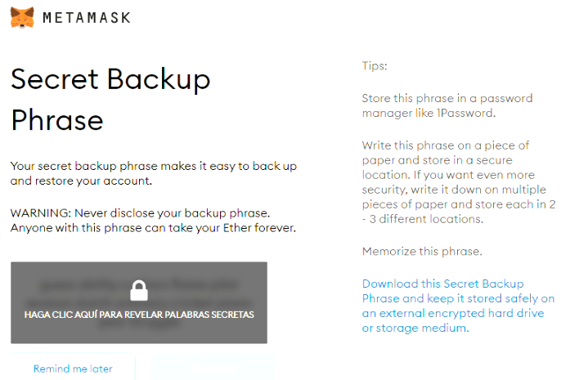Viewport: 588px width, 380px height.
Task: Click the METAMASK wordmark text
Action: [x=86, y=18]
